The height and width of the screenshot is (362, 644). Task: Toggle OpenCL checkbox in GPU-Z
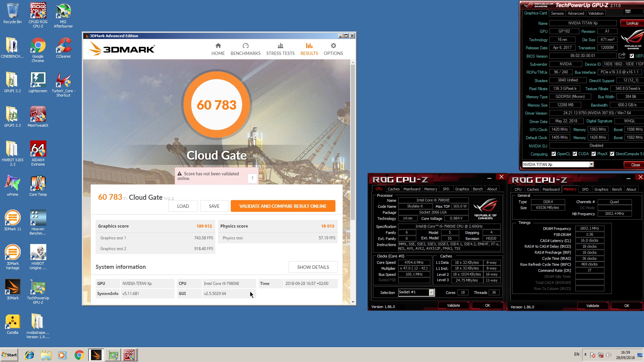point(554,154)
